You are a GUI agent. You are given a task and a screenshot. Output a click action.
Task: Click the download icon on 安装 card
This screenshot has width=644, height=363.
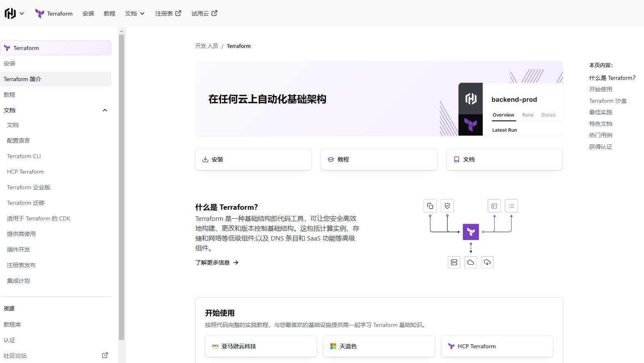pyautogui.click(x=205, y=159)
